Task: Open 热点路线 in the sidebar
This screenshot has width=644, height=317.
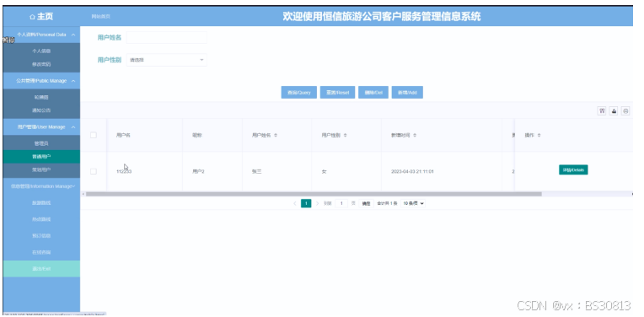Action: pos(41,219)
